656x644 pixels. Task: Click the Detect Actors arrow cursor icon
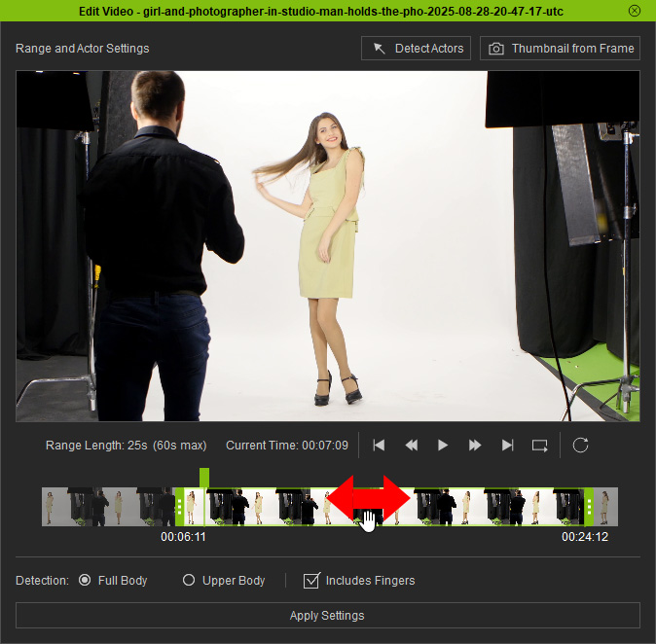coord(379,49)
